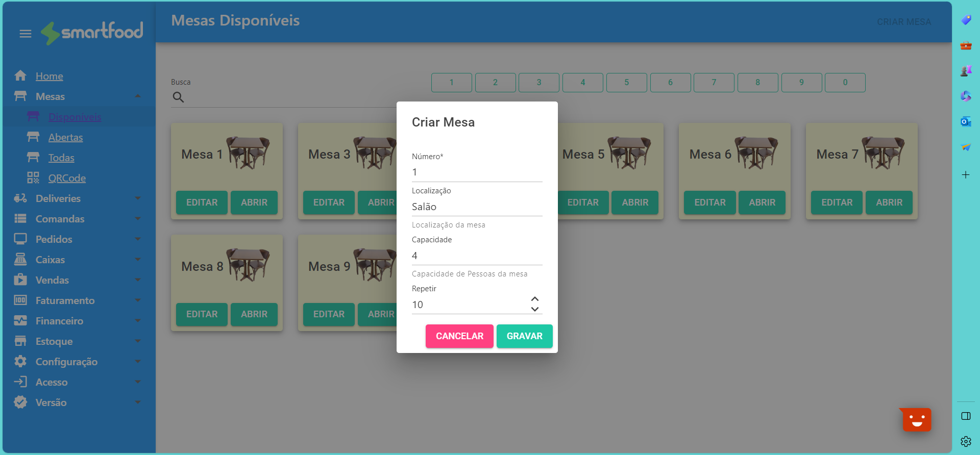This screenshot has height=455, width=980.
Task: Collapse the Mesas menu section
Action: pyautogui.click(x=138, y=96)
